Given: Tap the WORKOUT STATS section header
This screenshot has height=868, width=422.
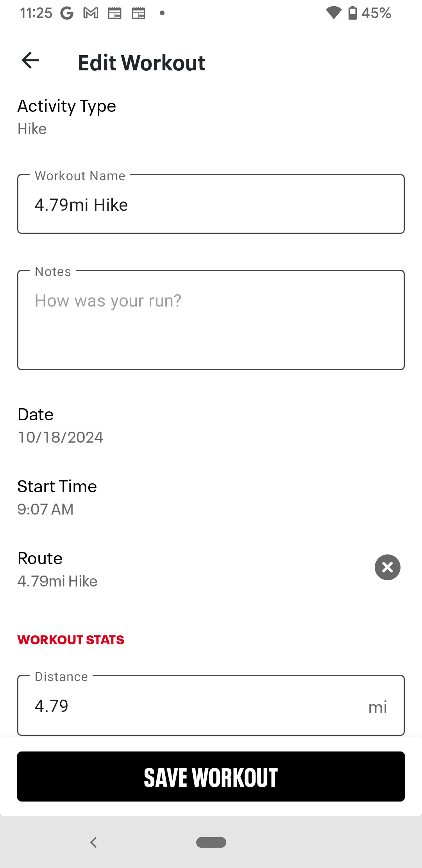Looking at the screenshot, I should click(71, 640).
